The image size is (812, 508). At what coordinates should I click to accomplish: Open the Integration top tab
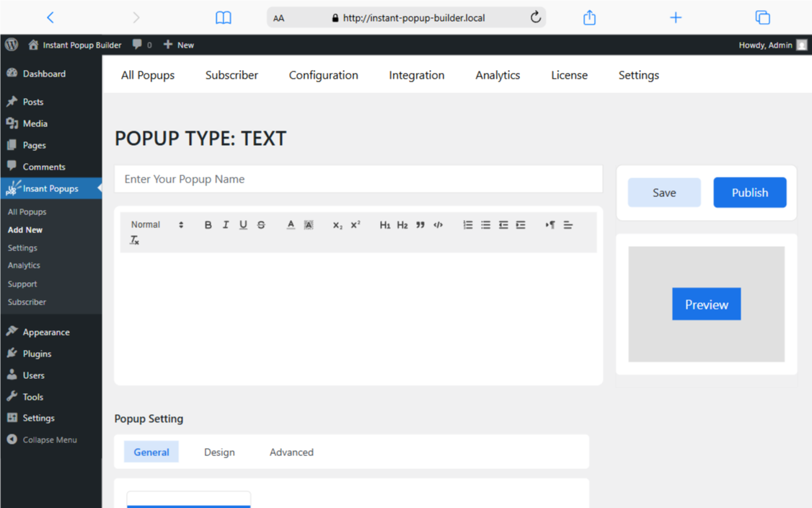pyautogui.click(x=416, y=75)
